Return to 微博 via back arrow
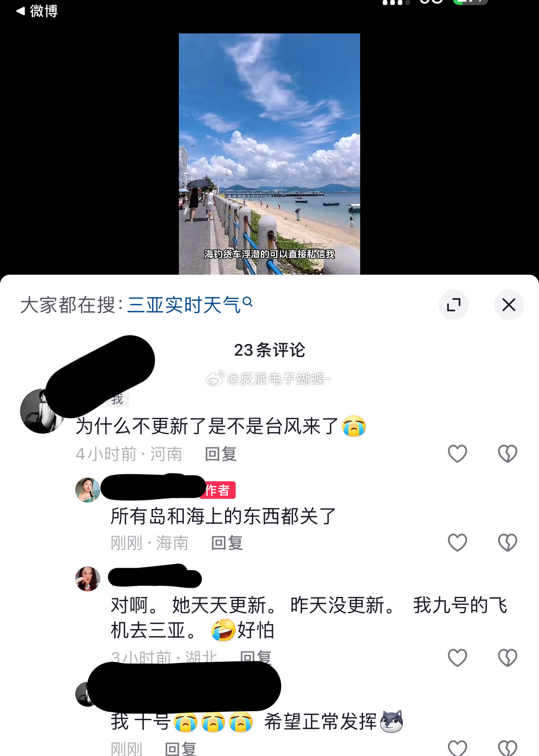 click(x=36, y=11)
